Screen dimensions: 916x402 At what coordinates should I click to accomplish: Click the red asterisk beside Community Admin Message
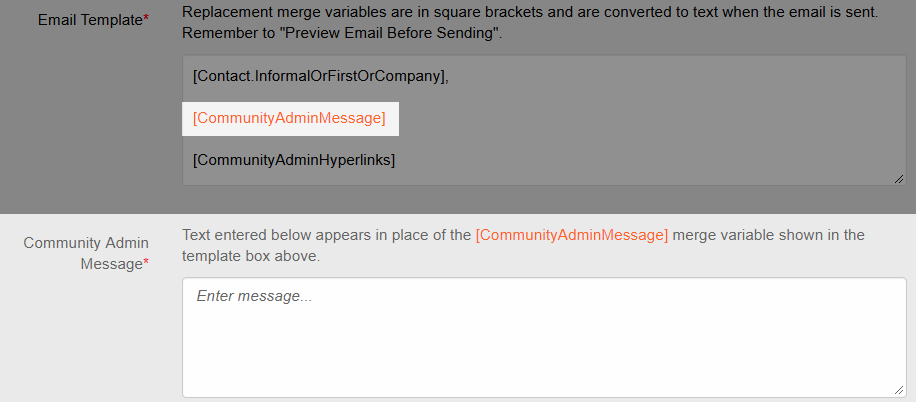(146, 264)
